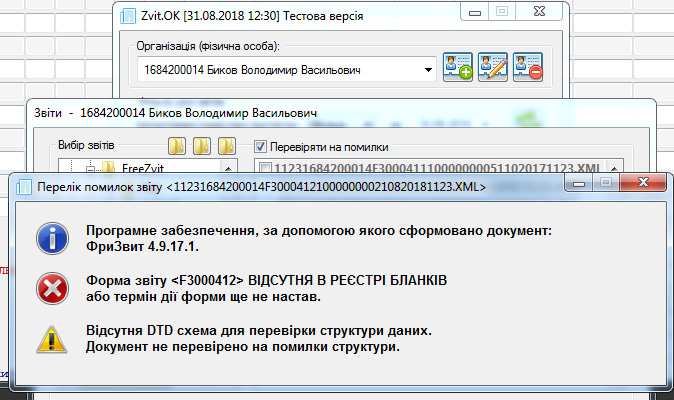Viewport: 674px width, 400px height.
Task: Open the organization dropdown list
Action: click(x=428, y=70)
